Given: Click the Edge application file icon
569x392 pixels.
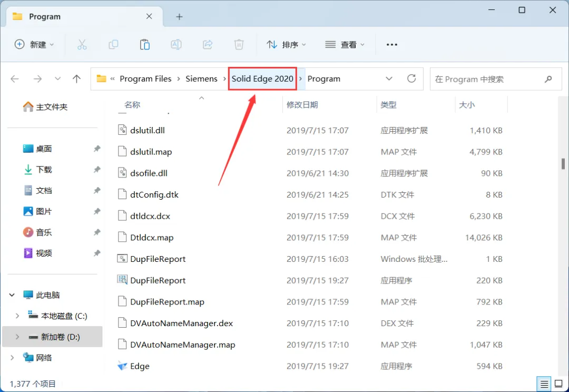Looking at the screenshot, I should pos(122,366).
